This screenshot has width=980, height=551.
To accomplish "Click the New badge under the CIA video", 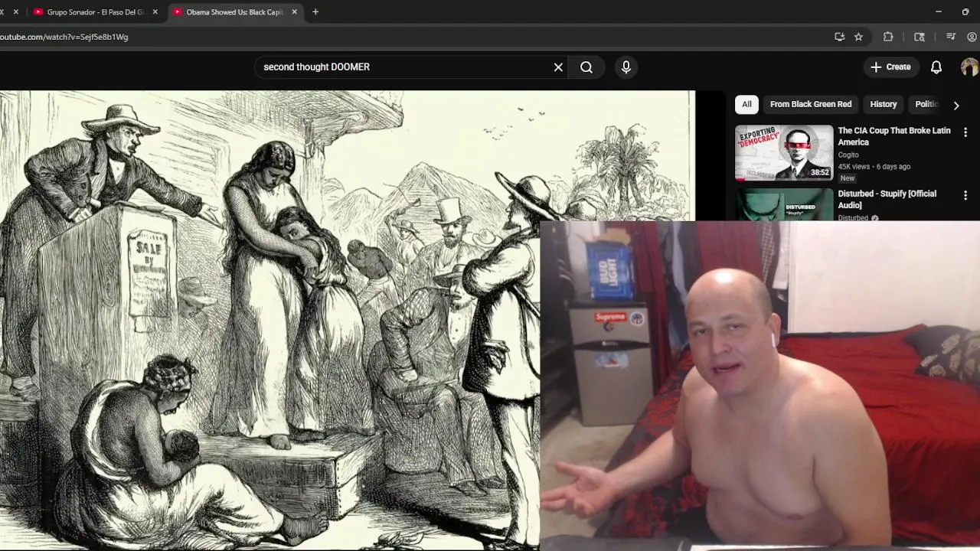I will coord(847,178).
